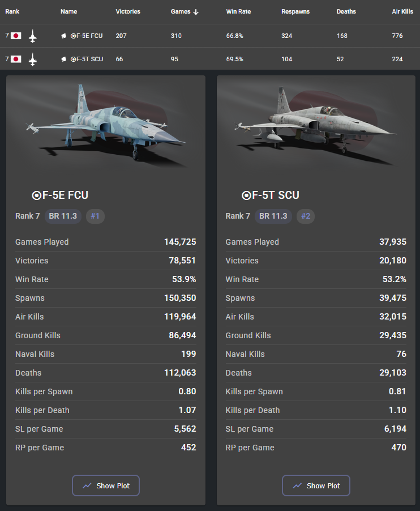Viewport: 420px width, 511px height.
Task: Click the aircraft icon in F-5E FCU row
Action: pos(33,36)
